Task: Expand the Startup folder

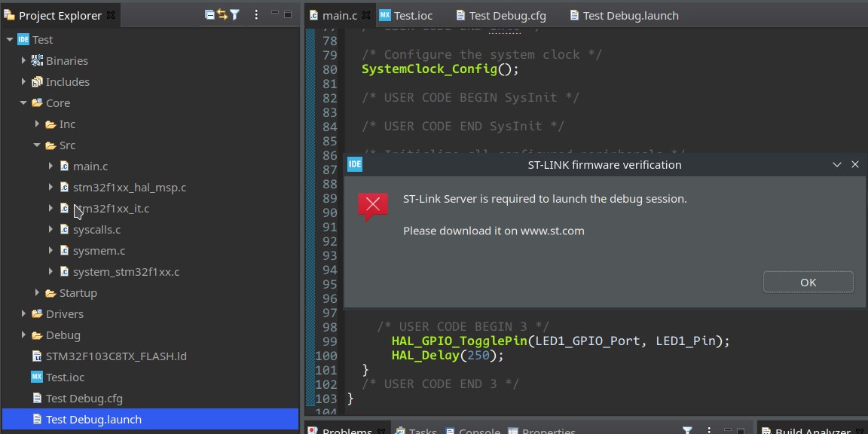Action: [37, 292]
